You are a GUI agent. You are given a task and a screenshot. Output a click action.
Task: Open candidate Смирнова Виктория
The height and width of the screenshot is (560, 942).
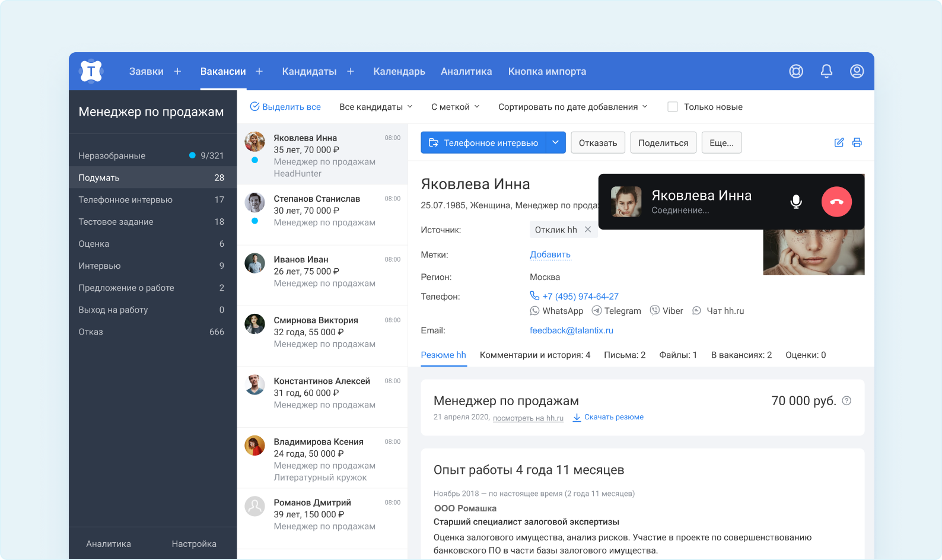(323, 336)
